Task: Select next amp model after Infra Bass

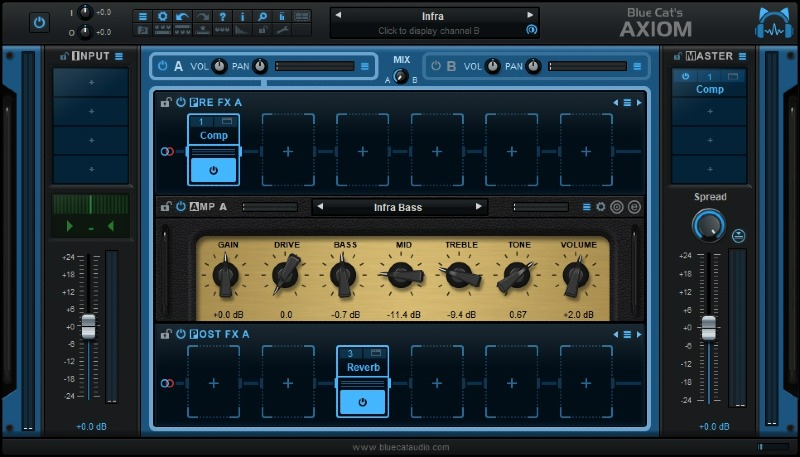Action: (x=479, y=207)
